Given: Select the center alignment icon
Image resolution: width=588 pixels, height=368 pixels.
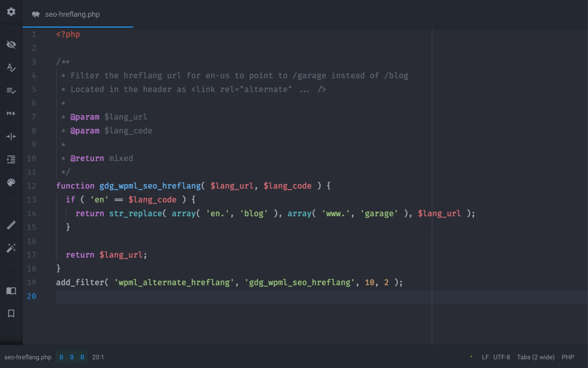Looking at the screenshot, I should 11,136.
